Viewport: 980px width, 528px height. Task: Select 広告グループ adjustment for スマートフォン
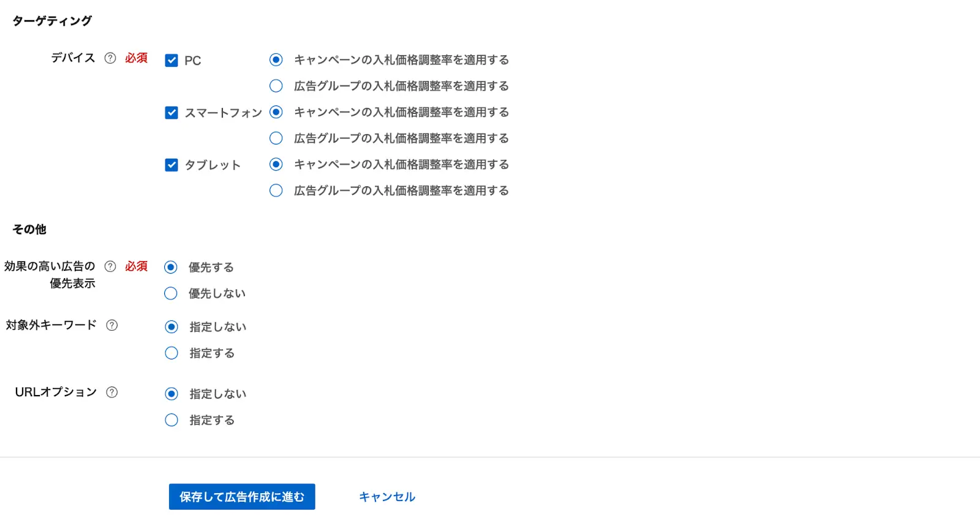(276, 138)
